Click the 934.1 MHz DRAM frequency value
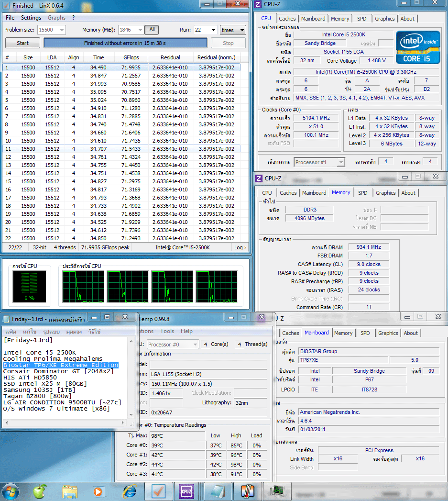The width and height of the screenshot is (448, 501). click(x=369, y=247)
